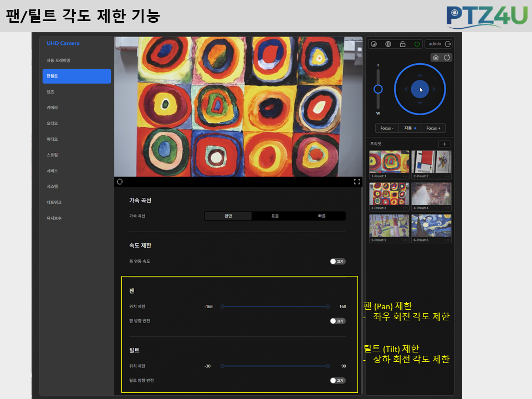Open 오디오 sidebar menu item
This screenshot has height=399, width=532.
pyautogui.click(x=76, y=124)
